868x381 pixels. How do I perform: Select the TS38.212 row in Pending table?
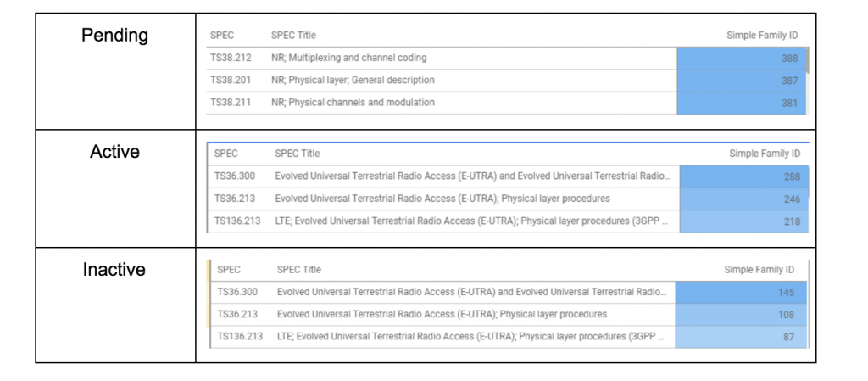pos(506,59)
